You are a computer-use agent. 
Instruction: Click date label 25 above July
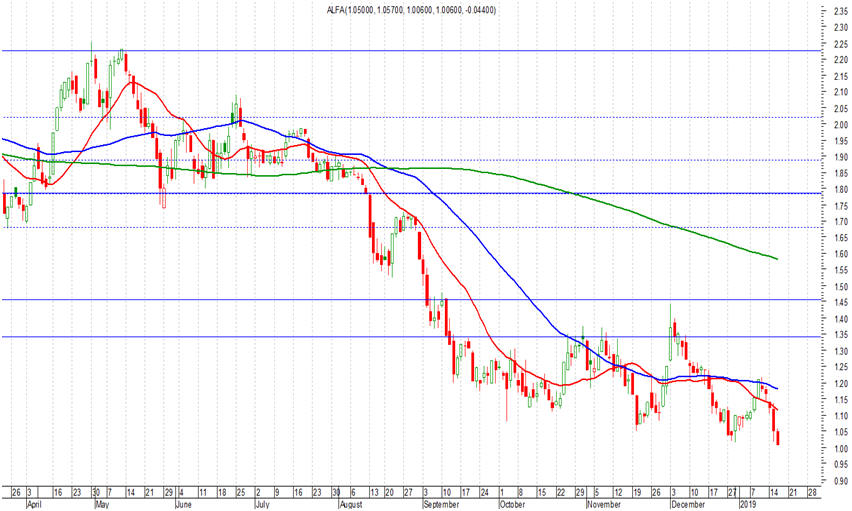[x=241, y=493]
